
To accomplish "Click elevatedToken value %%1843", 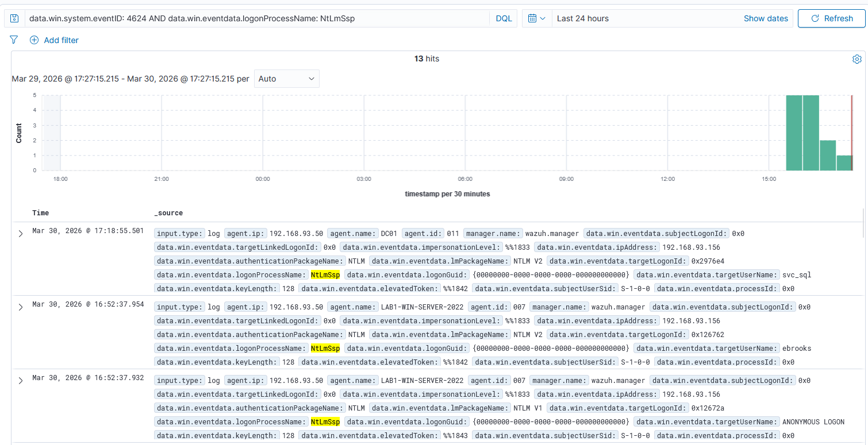I will tap(455, 436).
